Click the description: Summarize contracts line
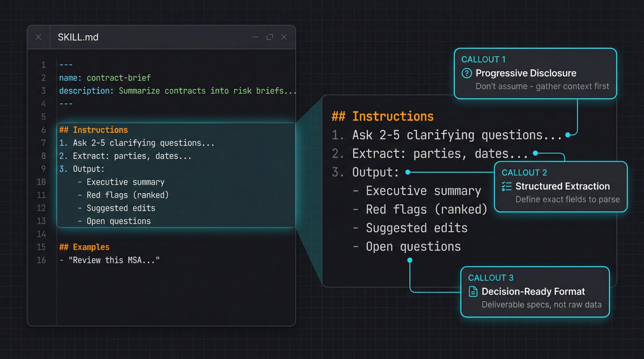The height and width of the screenshot is (359, 644). 177,91
